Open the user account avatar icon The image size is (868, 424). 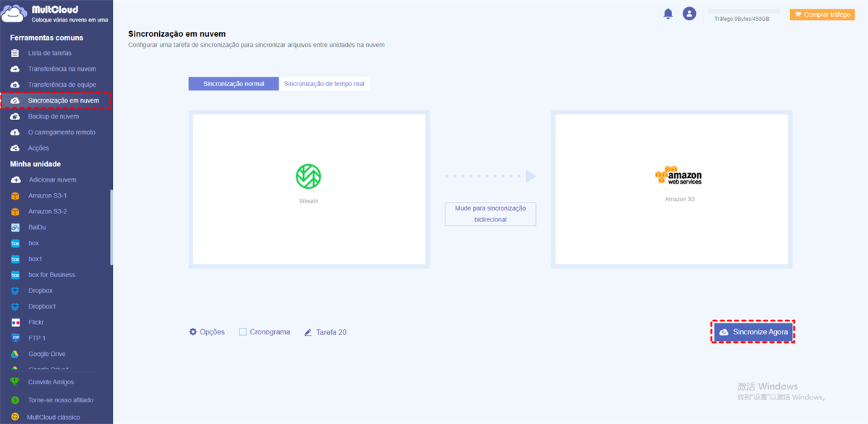[689, 14]
